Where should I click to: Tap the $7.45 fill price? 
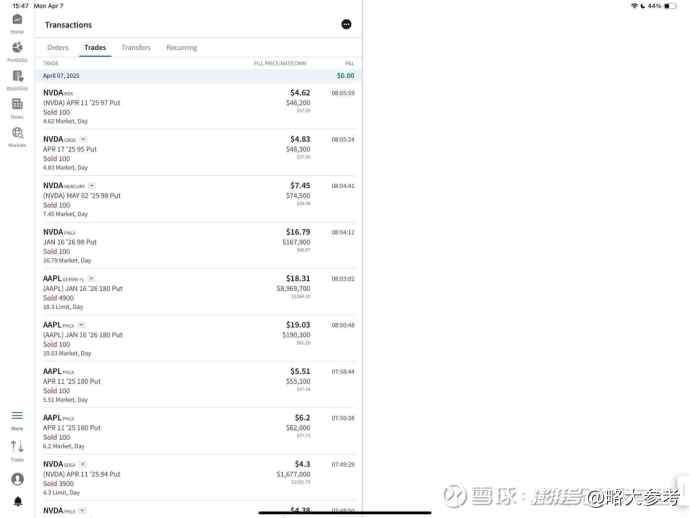pyautogui.click(x=300, y=186)
